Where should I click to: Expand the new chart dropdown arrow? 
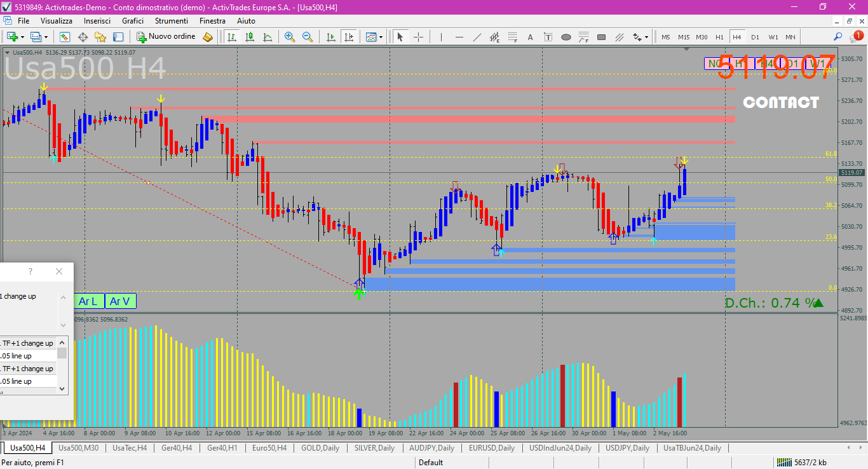(23, 37)
